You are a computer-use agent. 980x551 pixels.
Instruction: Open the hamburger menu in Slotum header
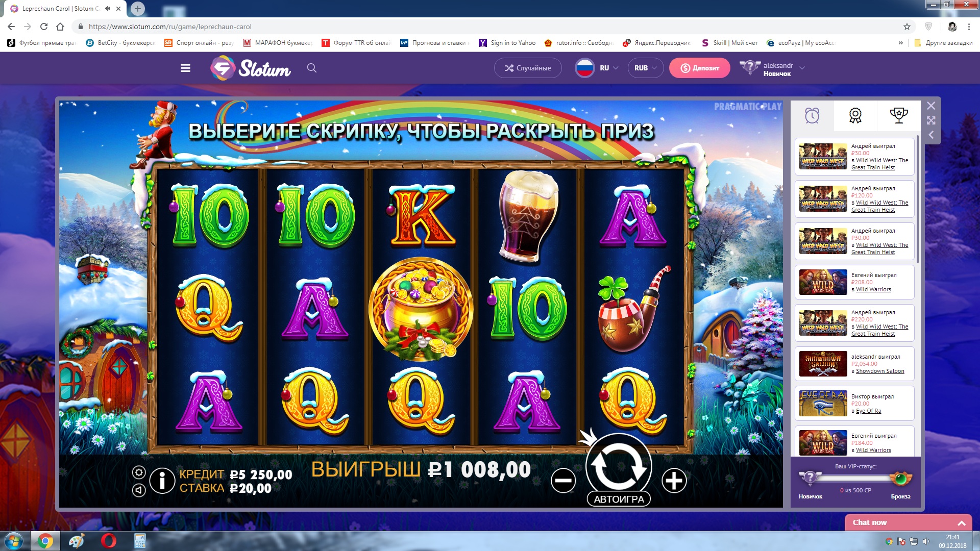(185, 68)
